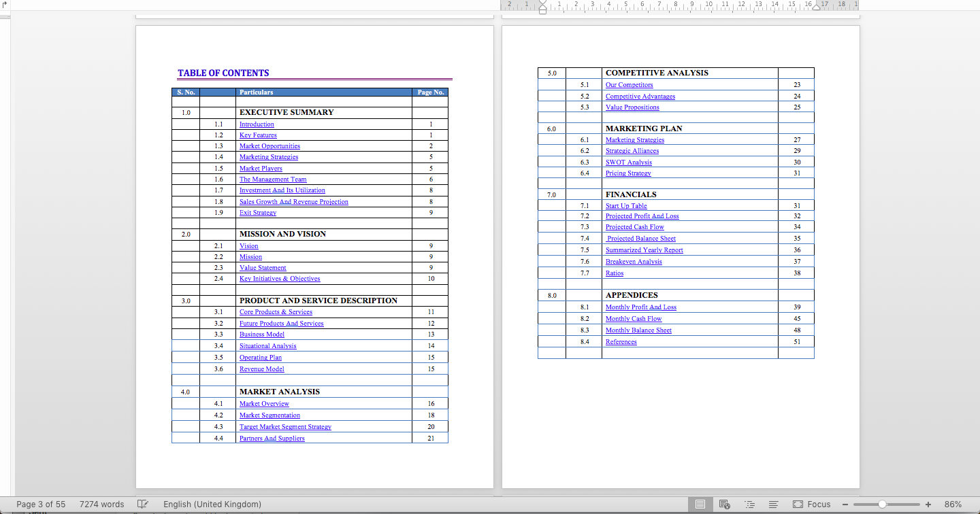Go to Situational Analysis link
This screenshot has width=980, height=514.
click(x=268, y=346)
